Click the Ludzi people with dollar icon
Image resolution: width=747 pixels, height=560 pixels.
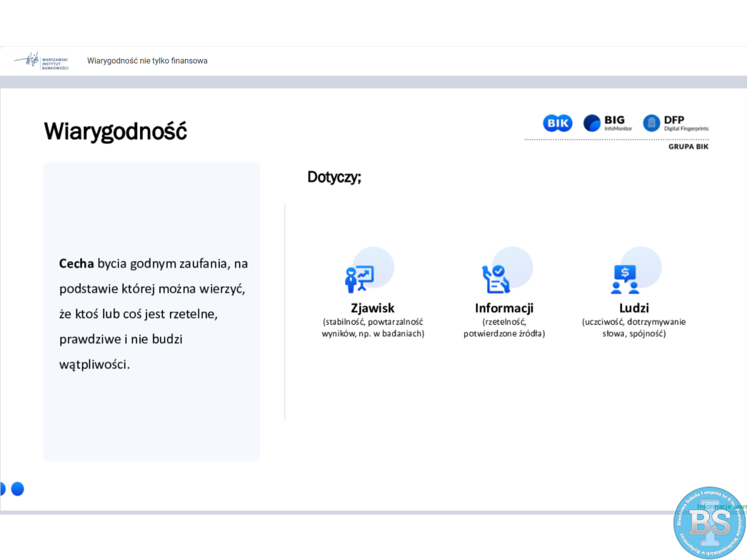point(625,279)
